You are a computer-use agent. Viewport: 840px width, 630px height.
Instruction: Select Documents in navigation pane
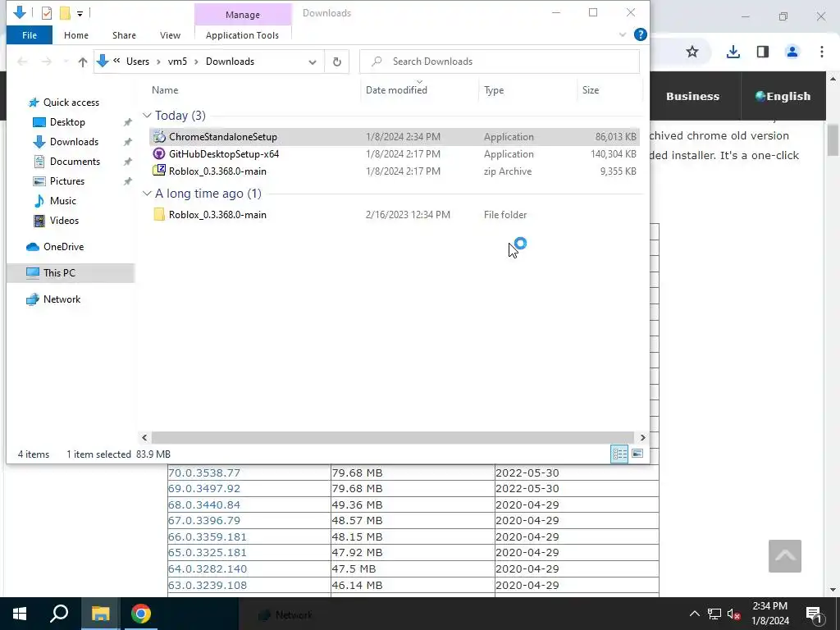click(x=75, y=162)
